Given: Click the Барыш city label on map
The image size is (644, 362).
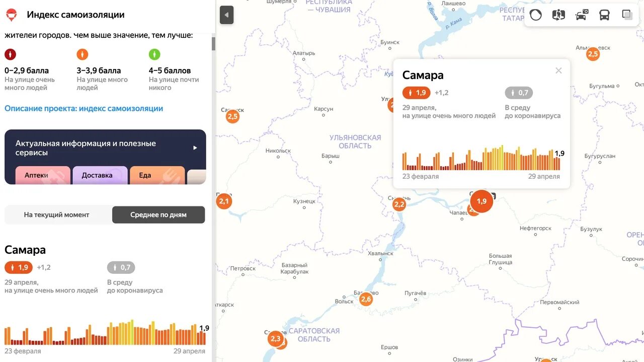Looking at the screenshot, I should tap(331, 156).
